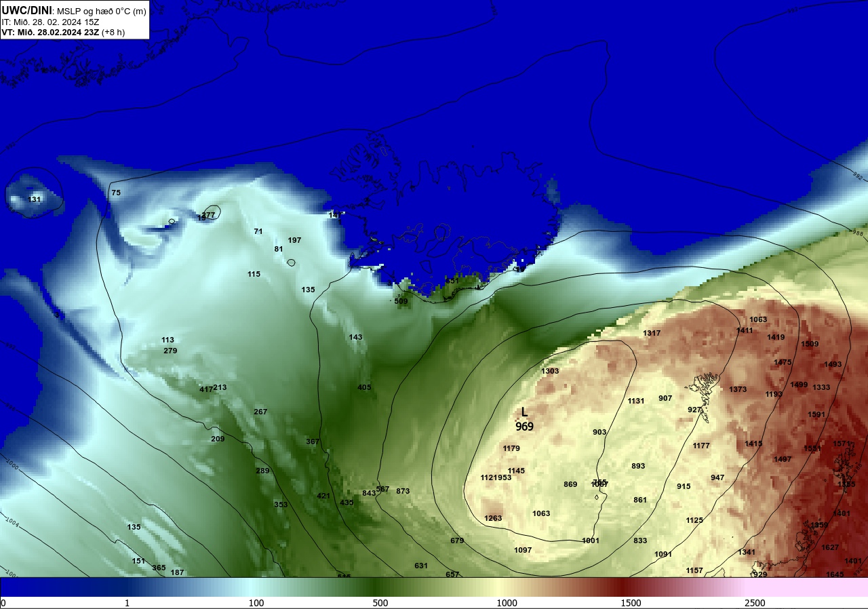This screenshot has width=868, height=609.
Task: Click the legend label 500
Action: 380,603
